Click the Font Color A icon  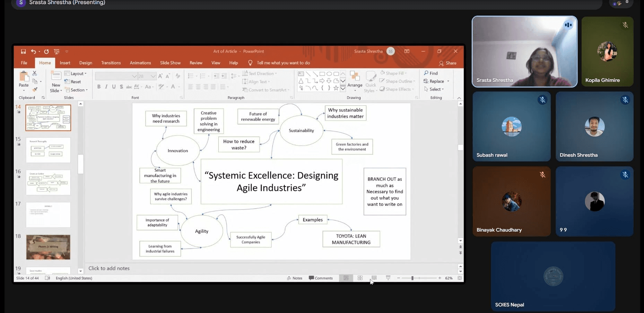click(x=173, y=87)
